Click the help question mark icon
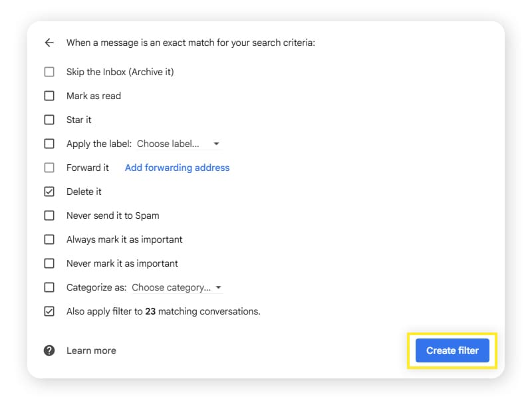Viewport: 532px width, 399px height. 49,350
